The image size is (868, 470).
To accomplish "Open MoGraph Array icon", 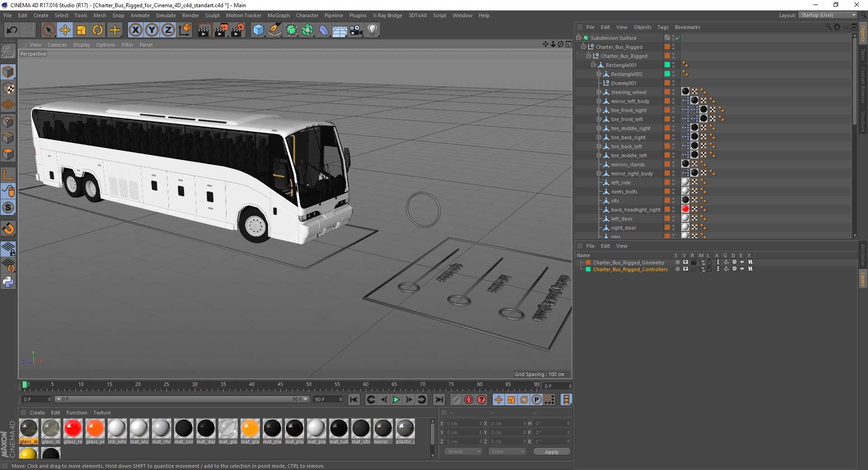I will (x=307, y=30).
